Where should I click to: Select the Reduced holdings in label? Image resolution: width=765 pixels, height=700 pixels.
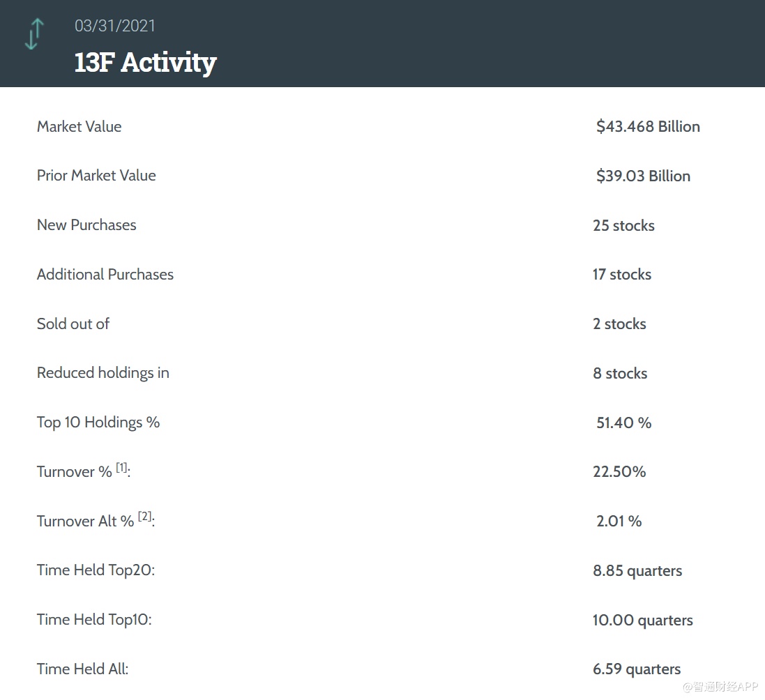click(x=103, y=373)
